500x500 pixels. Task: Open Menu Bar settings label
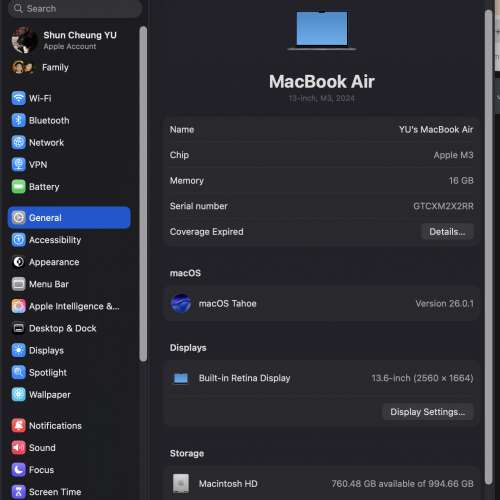point(49,284)
